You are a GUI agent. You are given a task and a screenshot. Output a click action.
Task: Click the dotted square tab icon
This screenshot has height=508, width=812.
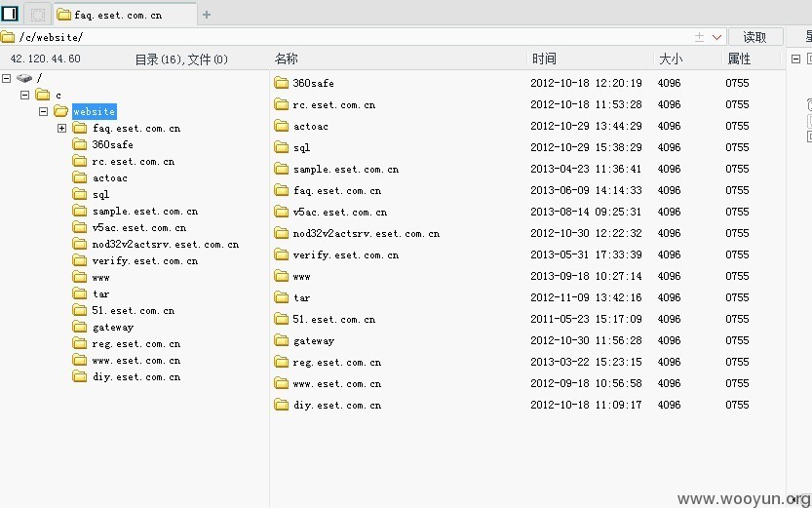38,15
